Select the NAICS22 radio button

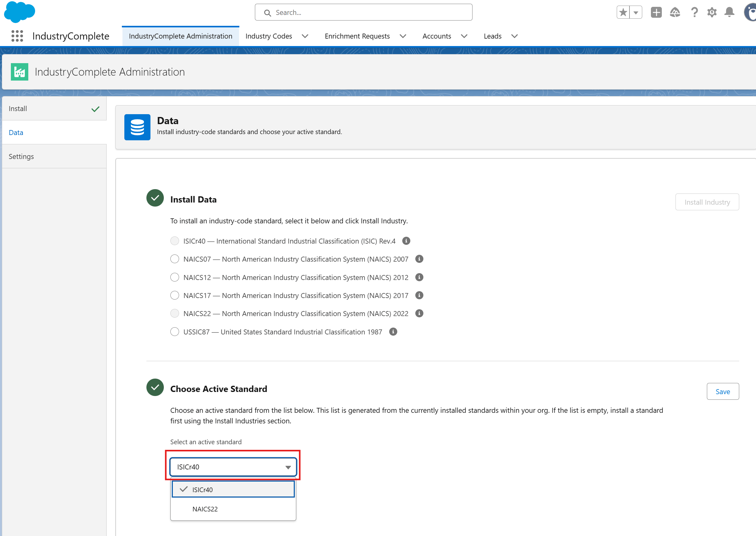[x=174, y=314]
